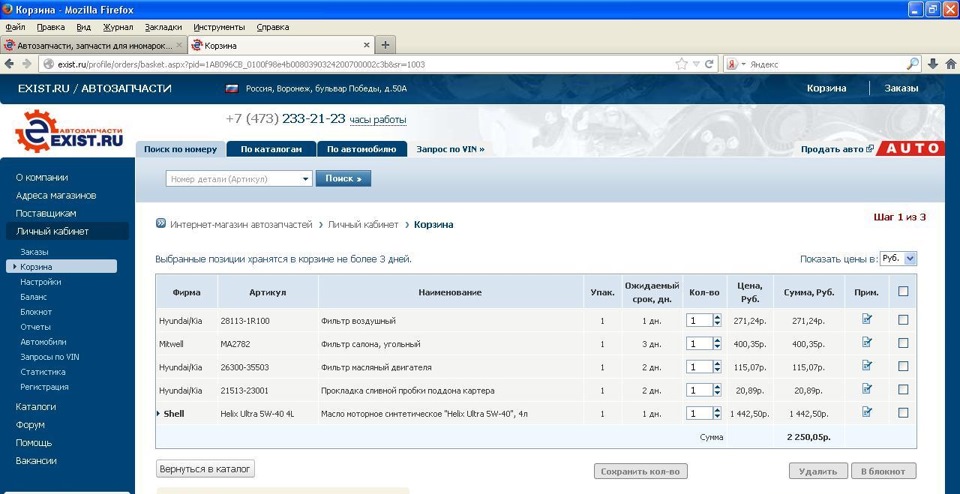Click the Russian flag icon
This screenshot has height=494, width=960.
(x=232, y=89)
